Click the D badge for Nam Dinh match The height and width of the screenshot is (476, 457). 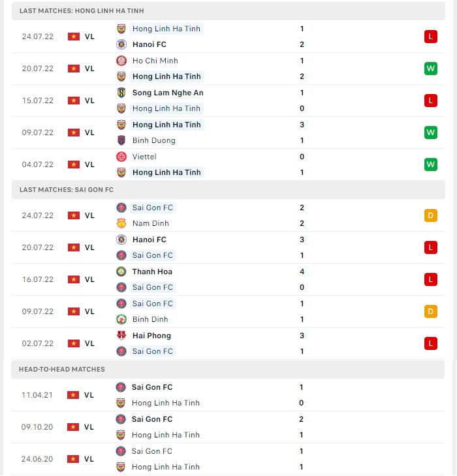tap(431, 215)
